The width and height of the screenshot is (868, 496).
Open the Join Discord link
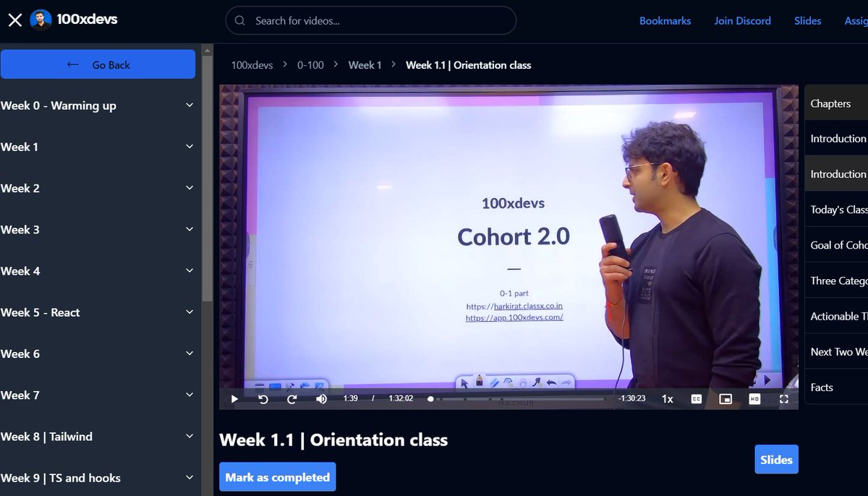pyautogui.click(x=742, y=21)
